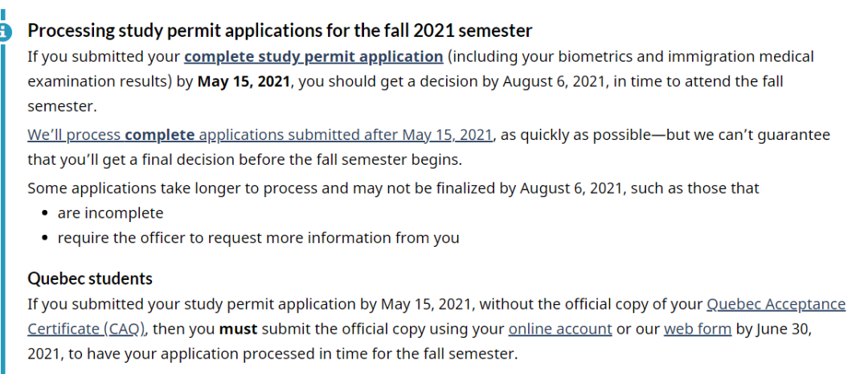Open link about applications submitted after May 15
Screen dimensions: 868x374
260,134
